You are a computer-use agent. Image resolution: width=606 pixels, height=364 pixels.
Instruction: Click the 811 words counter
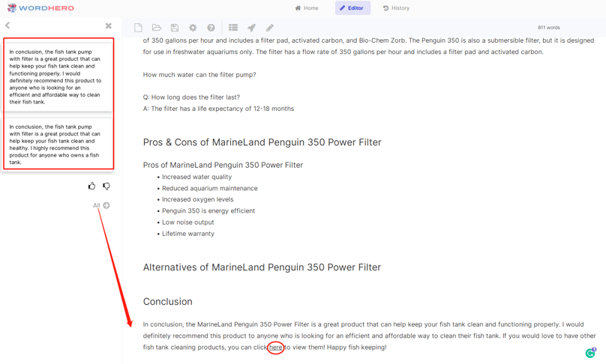[549, 28]
